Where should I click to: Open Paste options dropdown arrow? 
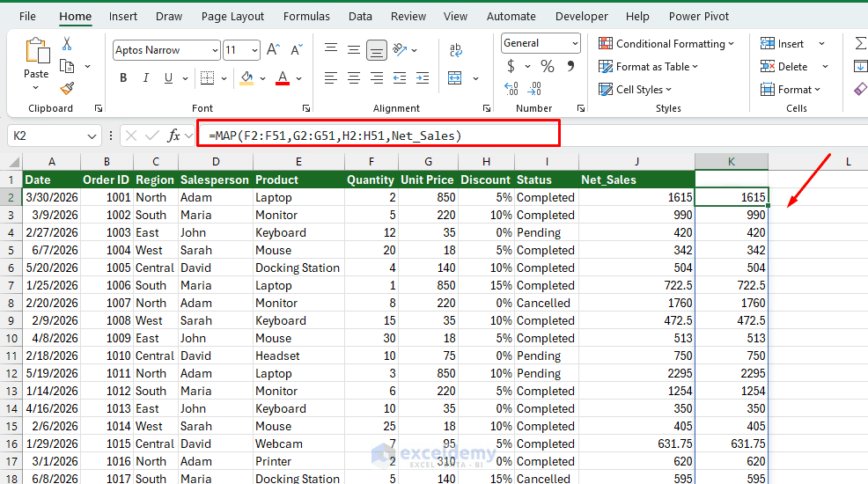pos(36,87)
